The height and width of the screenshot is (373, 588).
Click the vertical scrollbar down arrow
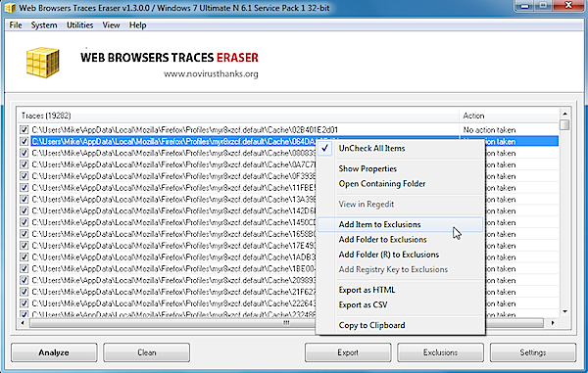[x=564, y=311]
